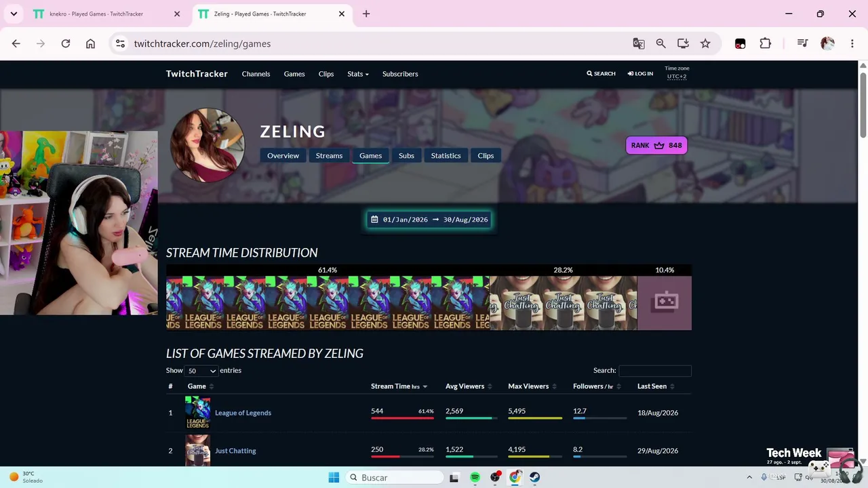Open a new browser tab
The image size is (868, 488).
pos(366,14)
